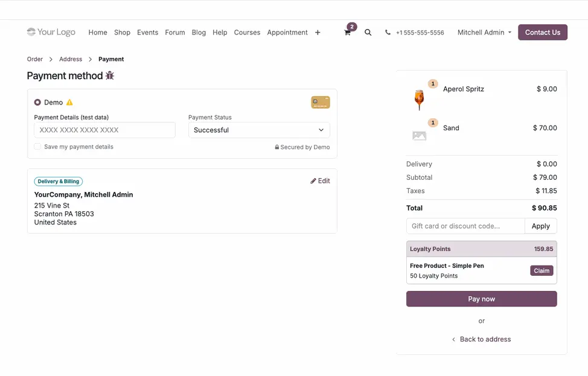Click the bug icon next to Payment method
The image size is (588, 376).
tap(109, 76)
